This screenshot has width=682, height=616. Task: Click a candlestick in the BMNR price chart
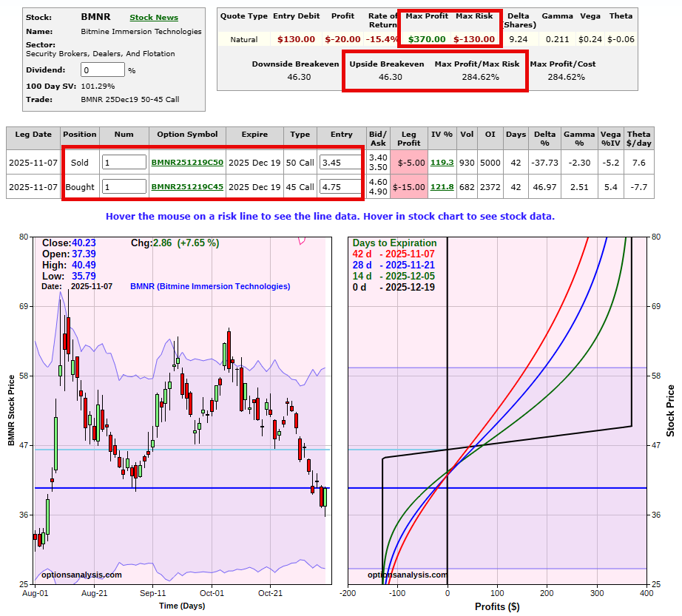pyautogui.click(x=229, y=348)
